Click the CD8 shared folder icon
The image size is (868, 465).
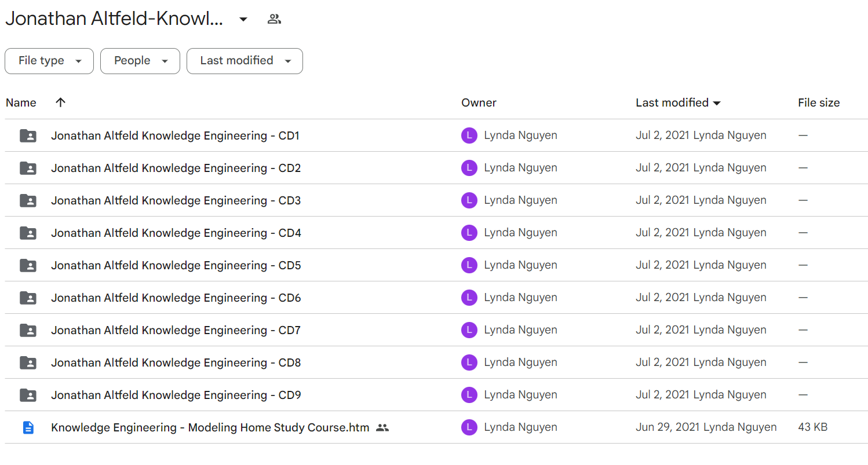(28, 363)
